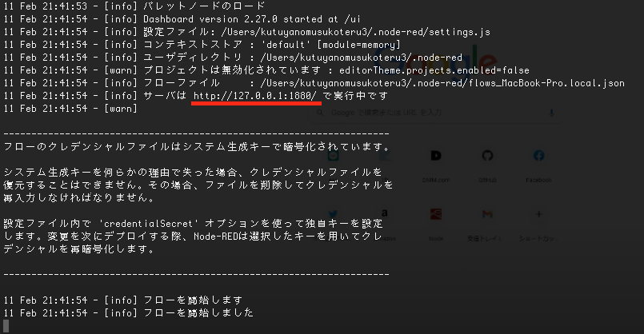Click the Dashboard version 2.27.0 log line
The width and height of the screenshot is (644, 334).
point(182,19)
